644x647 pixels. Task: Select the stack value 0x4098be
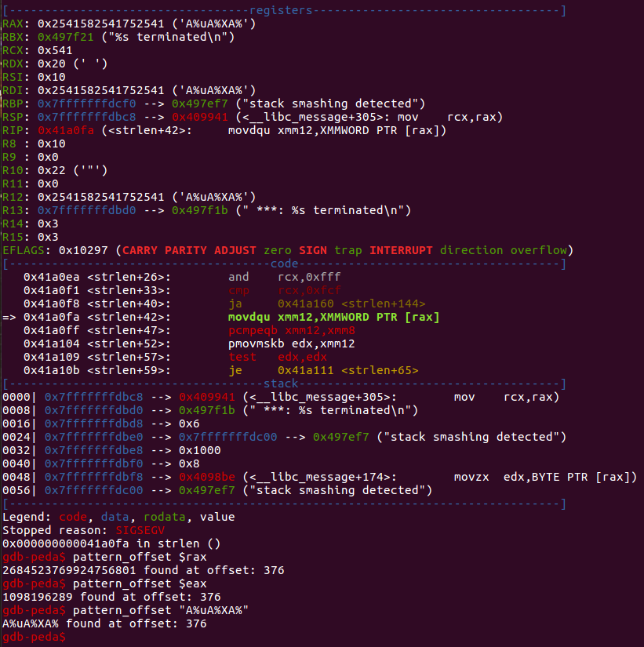(207, 477)
